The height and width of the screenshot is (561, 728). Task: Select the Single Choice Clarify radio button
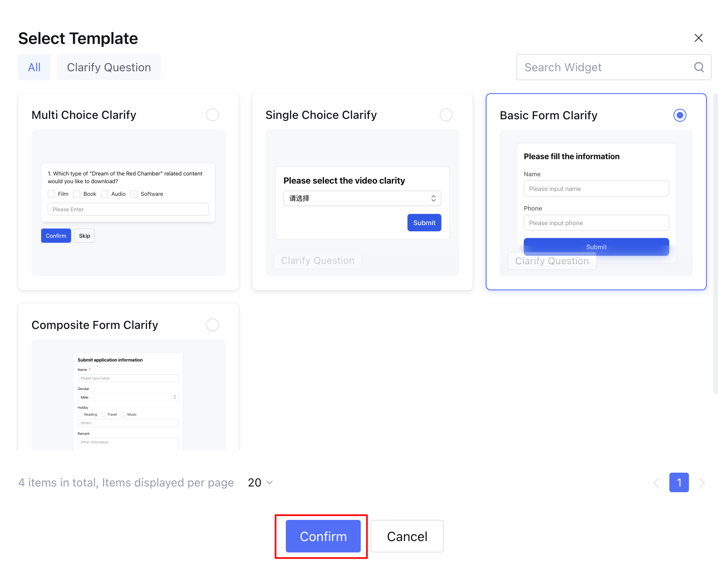coord(446,115)
